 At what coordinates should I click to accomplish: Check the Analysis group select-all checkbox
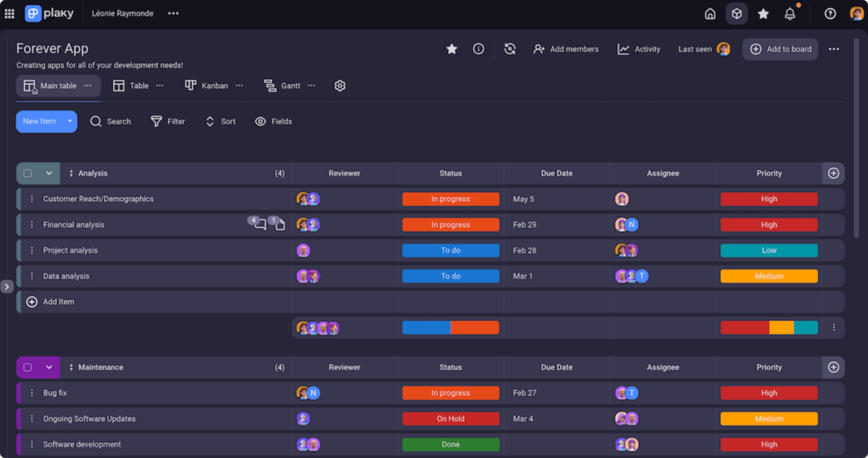click(28, 173)
